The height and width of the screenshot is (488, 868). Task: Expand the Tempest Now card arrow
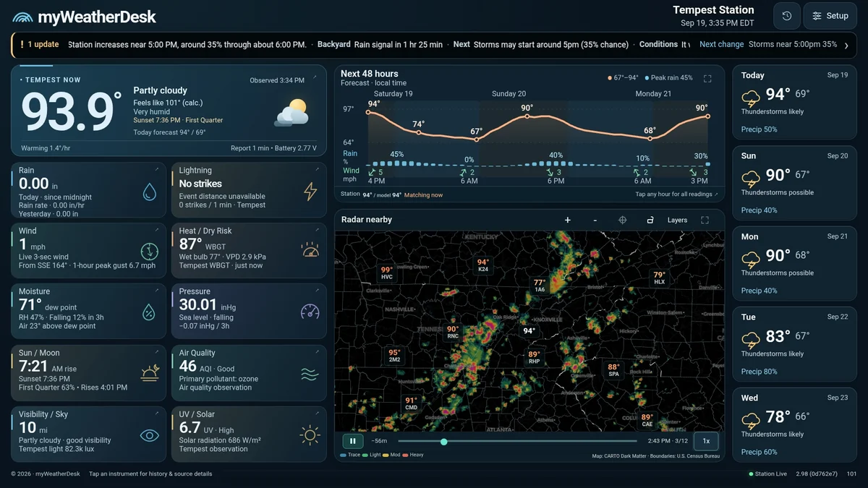tap(315, 77)
